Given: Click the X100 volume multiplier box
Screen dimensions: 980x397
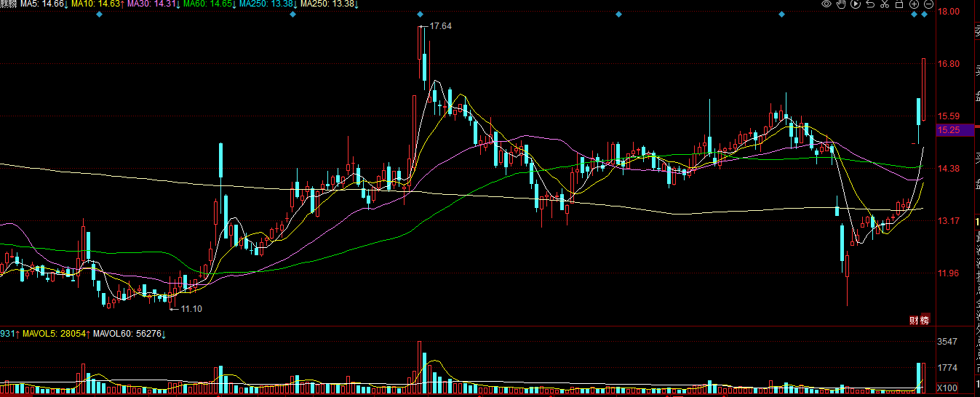Looking at the screenshot, I should pos(947,388).
